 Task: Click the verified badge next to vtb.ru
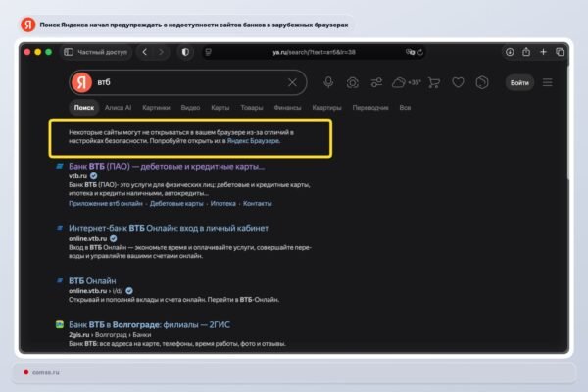tap(93, 176)
